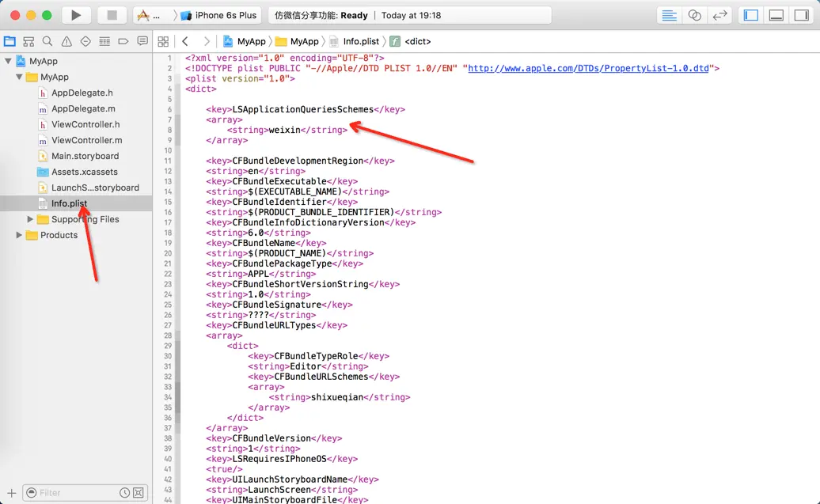Open the LaunchS...storyboard file
Screen dimensions: 820x504
[95, 188]
